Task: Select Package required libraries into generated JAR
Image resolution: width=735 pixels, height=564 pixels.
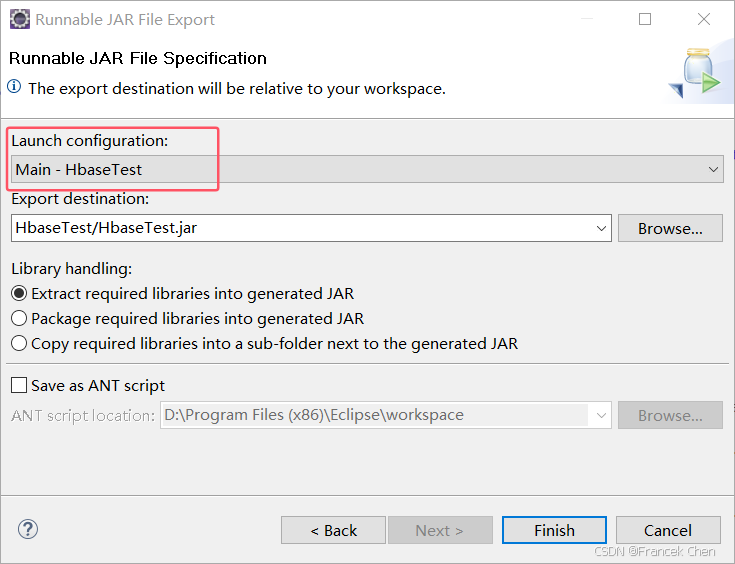Action: 19,319
